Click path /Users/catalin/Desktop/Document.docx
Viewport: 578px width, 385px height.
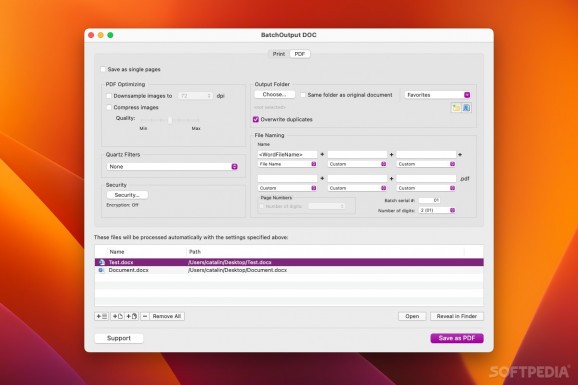[237, 270]
